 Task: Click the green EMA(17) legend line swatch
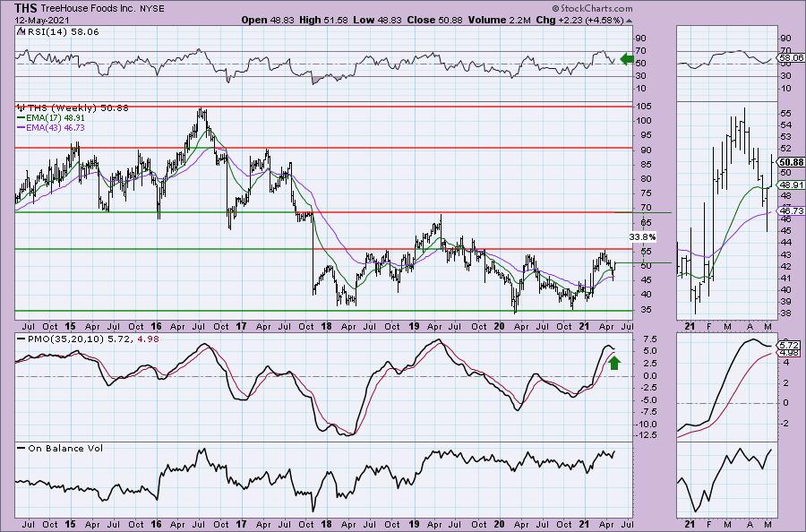click(x=21, y=117)
